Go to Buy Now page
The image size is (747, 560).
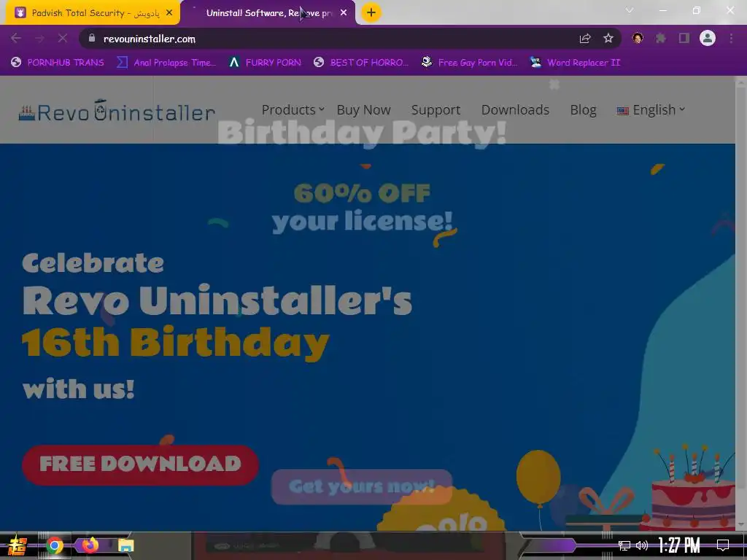click(x=363, y=110)
